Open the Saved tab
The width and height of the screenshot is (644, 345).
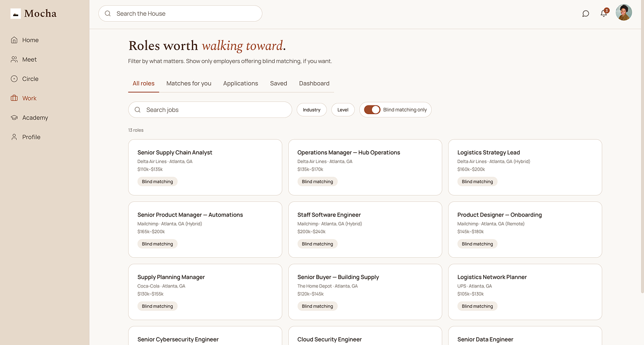pos(278,84)
